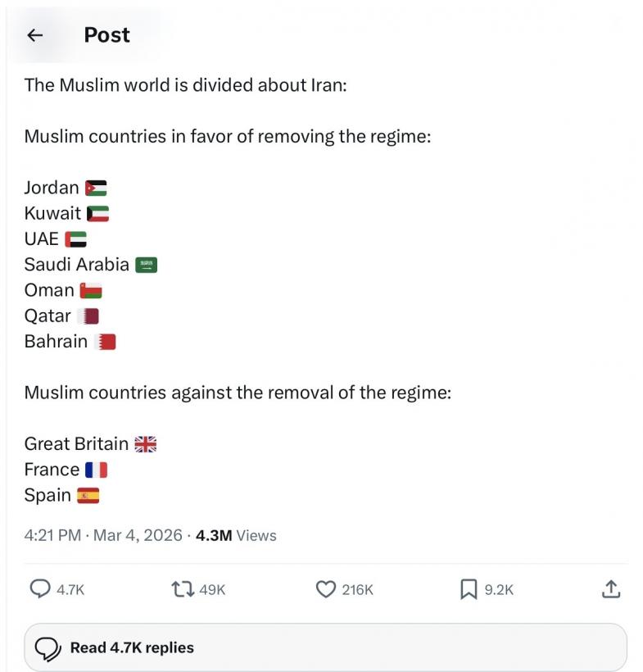The image size is (643, 672).
Task: Click the reply speech bubble icon
Action: (40, 588)
